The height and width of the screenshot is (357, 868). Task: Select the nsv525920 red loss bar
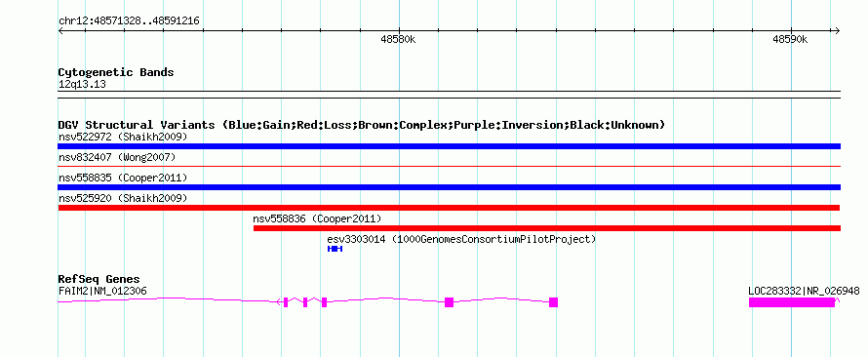click(x=449, y=208)
